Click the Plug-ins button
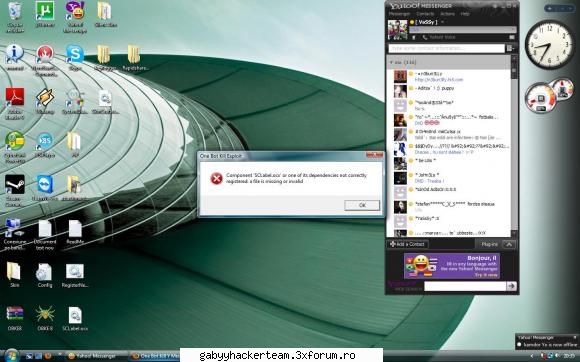 tap(489, 244)
